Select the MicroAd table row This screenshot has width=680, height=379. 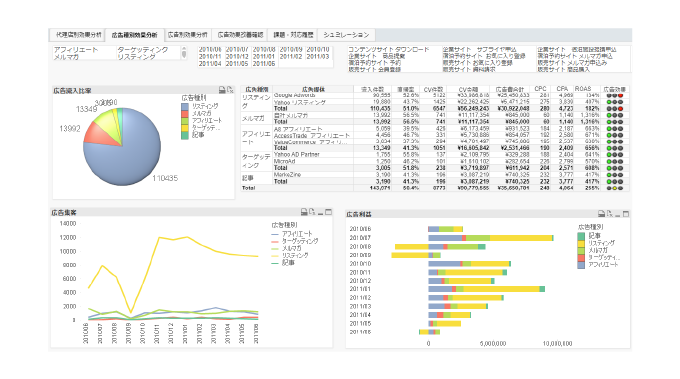pos(435,161)
